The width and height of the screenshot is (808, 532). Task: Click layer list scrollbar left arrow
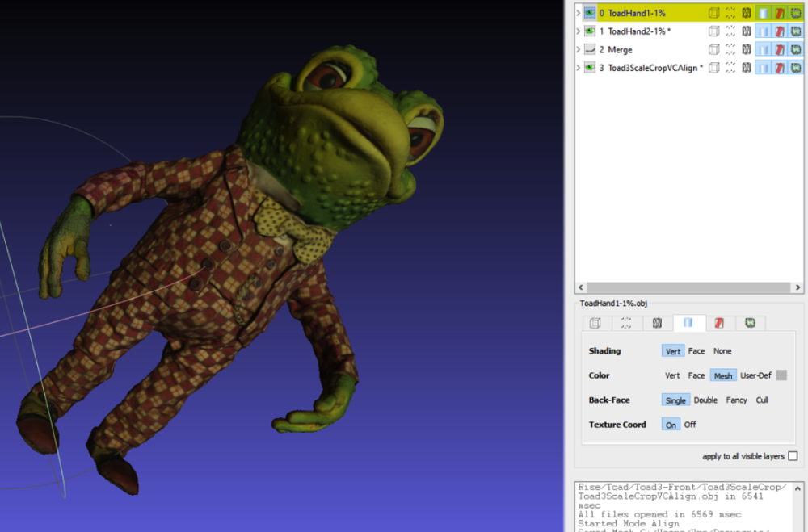581,287
